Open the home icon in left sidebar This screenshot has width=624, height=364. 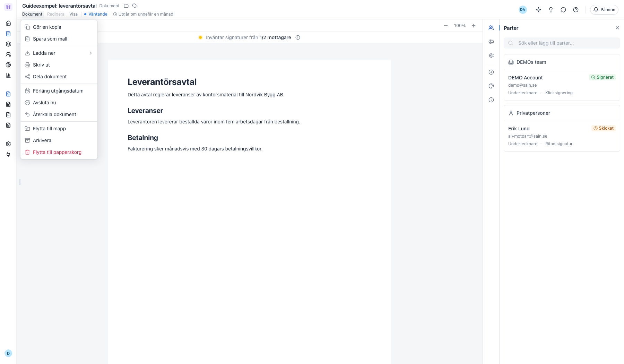[x=8, y=23]
